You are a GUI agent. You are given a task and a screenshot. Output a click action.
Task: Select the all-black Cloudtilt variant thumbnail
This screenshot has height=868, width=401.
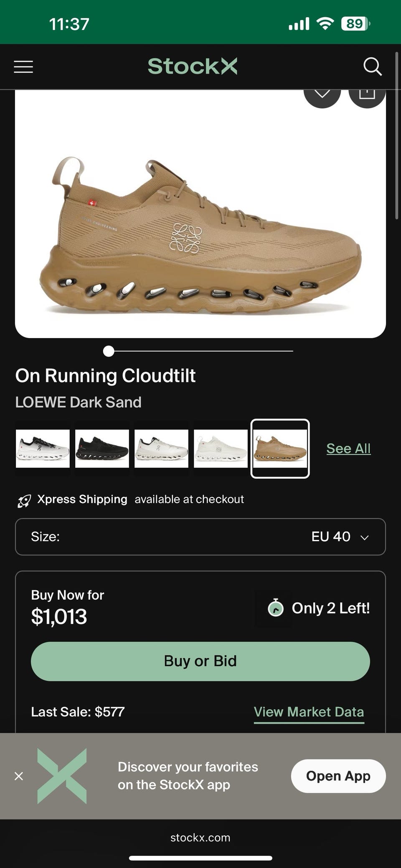(x=102, y=448)
